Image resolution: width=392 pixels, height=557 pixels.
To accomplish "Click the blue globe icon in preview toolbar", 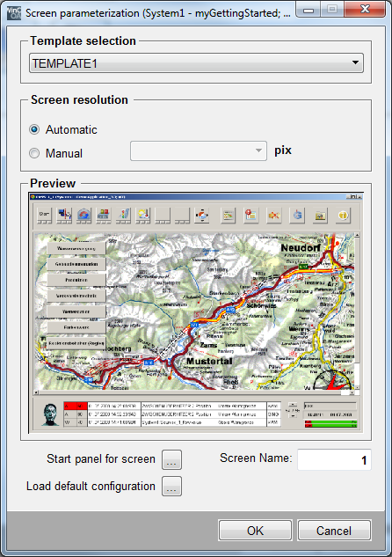I will click(297, 216).
